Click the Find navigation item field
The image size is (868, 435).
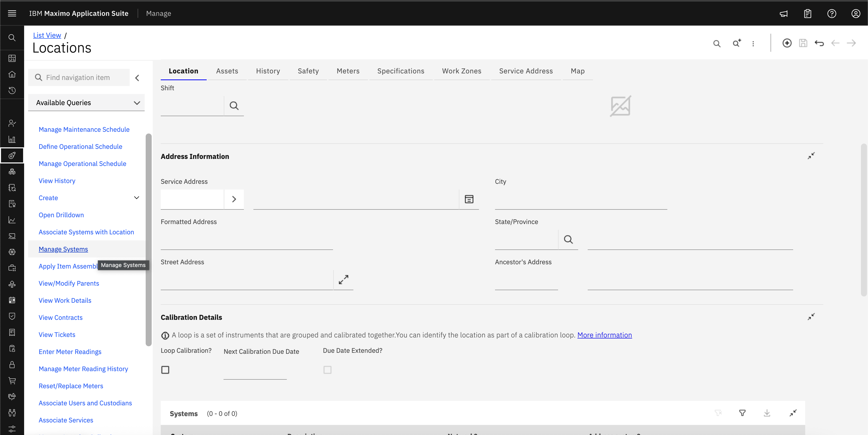click(79, 78)
